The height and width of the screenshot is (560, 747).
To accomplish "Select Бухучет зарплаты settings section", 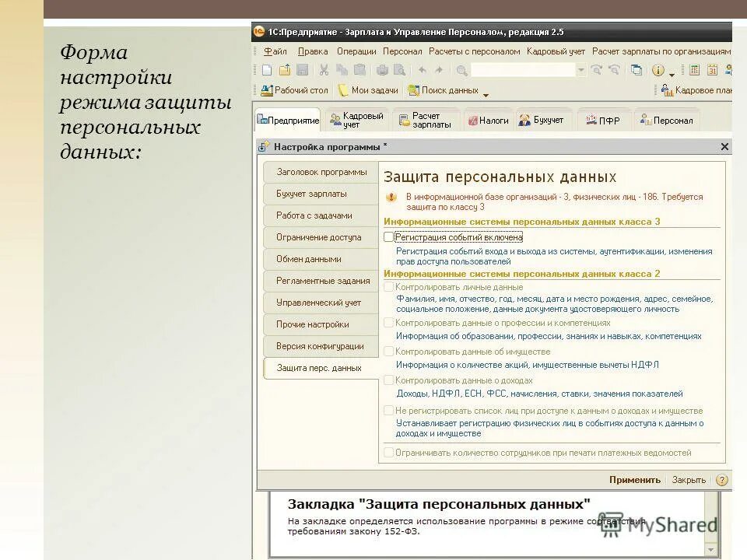I will (x=321, y=194).
